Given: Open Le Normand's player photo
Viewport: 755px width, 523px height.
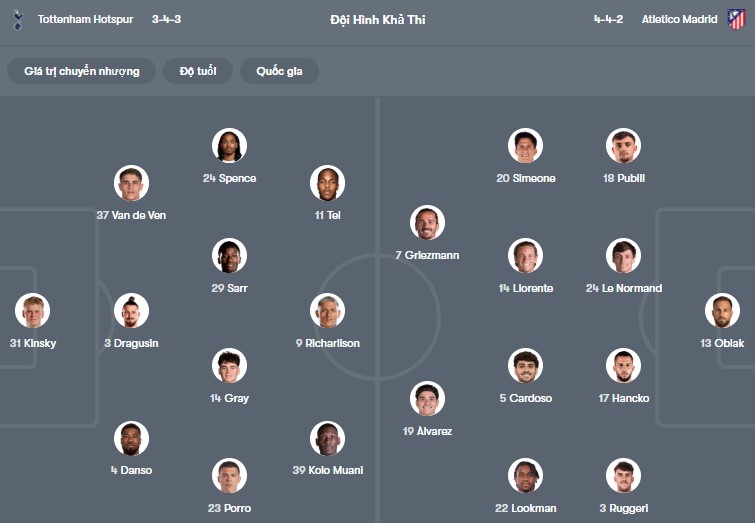Looking at the screenshot, I should click(x=623, y=256).
